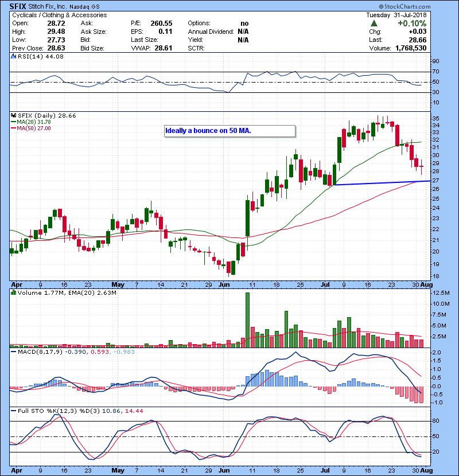Select the Chg value +0.03

(x=417, y=32)
